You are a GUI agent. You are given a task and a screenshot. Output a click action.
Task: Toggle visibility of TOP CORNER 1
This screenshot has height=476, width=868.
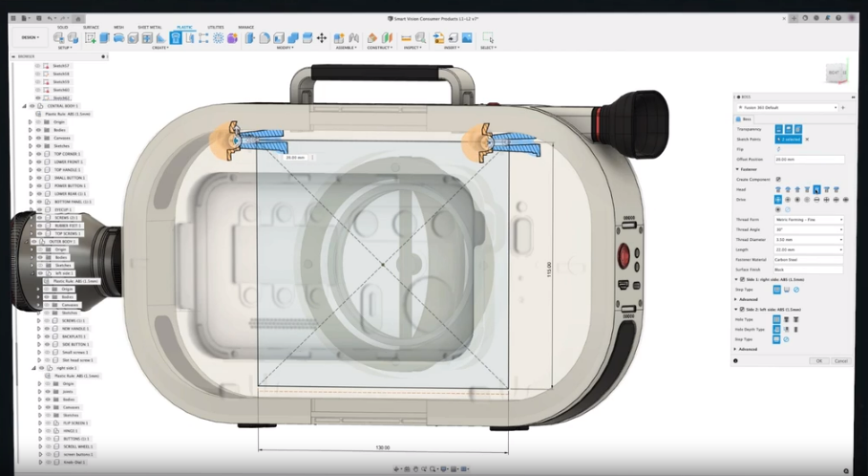[39, 154]
